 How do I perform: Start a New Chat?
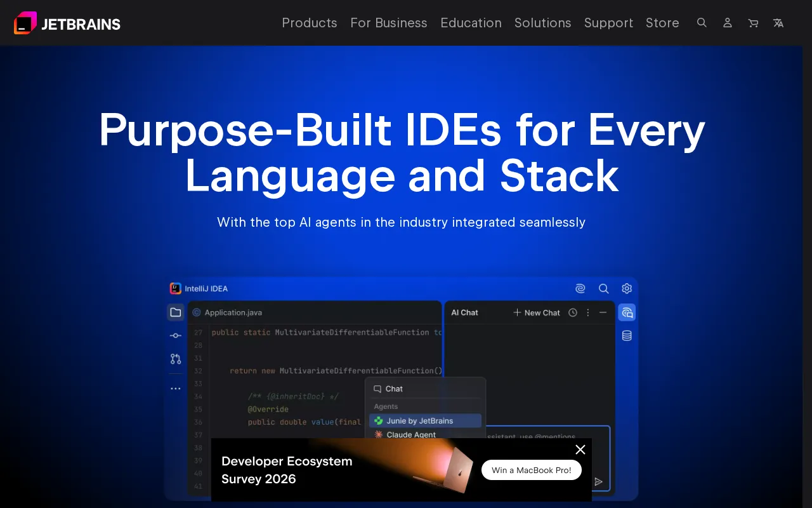(537, 312)
